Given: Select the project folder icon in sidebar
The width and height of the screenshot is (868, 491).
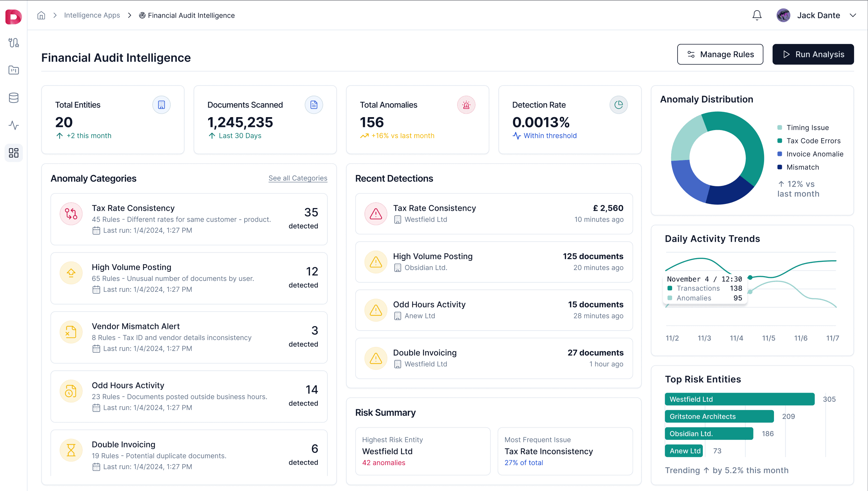Looking at the screenshot, I should pos(14,70).
